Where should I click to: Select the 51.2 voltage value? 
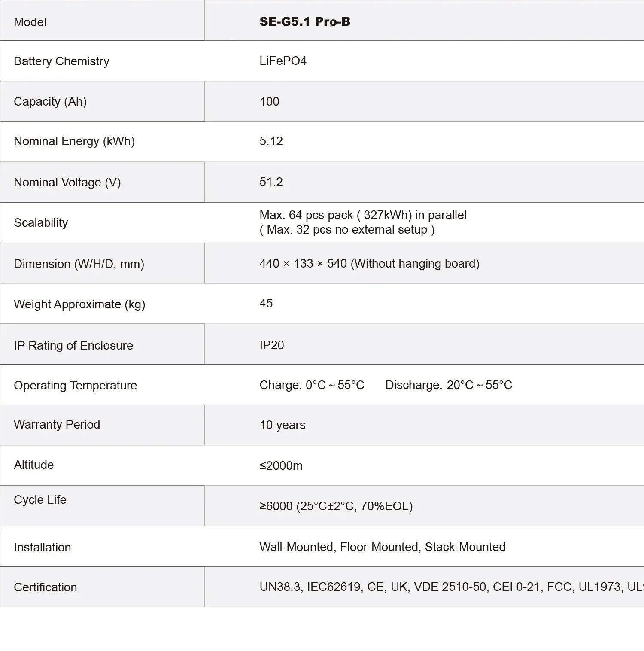(x=271, y=182)
